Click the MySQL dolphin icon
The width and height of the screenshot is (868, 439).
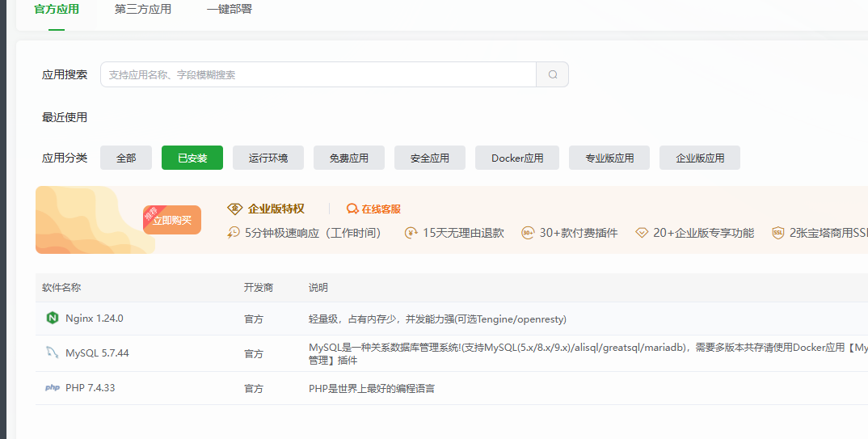52,352
